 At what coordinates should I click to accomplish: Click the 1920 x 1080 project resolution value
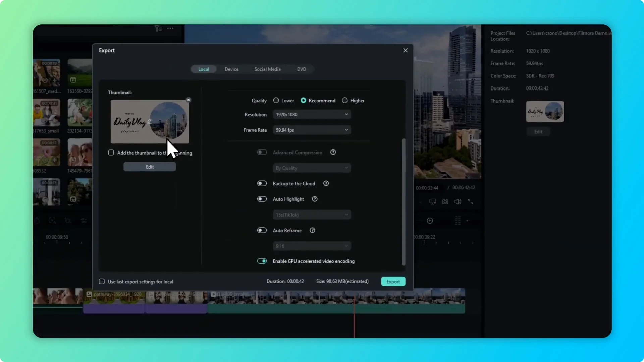(x=538, y=51)
